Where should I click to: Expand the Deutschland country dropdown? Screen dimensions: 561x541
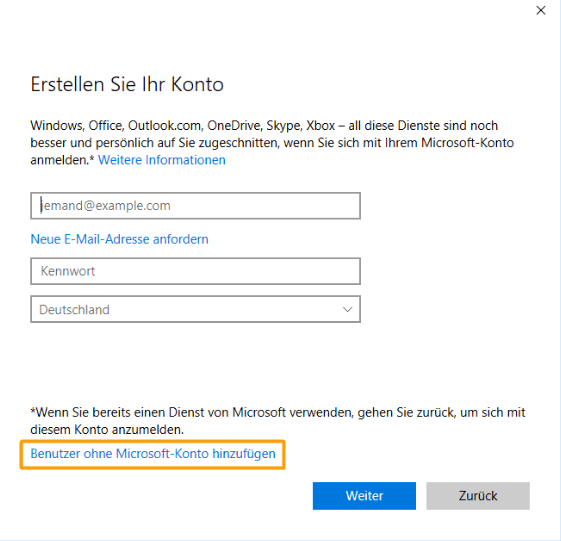pyautogui.click(x=195, y=309)
